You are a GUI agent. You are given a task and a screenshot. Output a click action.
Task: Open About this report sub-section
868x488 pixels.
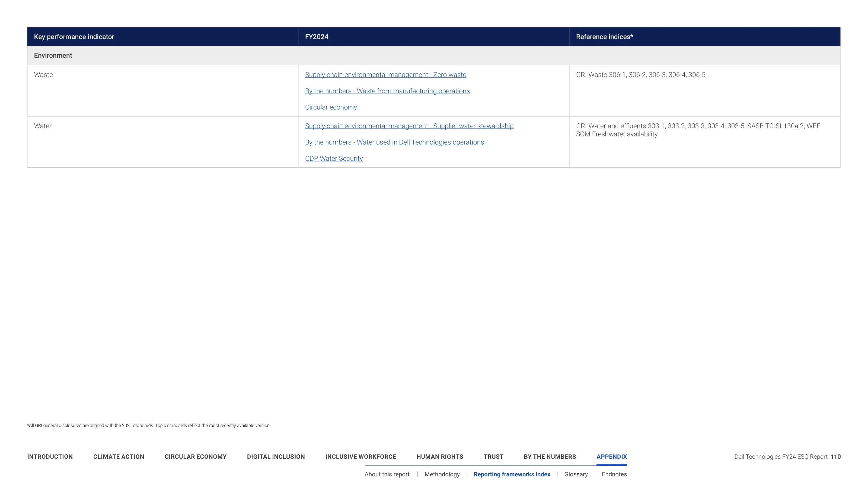(x=387, y=474)
